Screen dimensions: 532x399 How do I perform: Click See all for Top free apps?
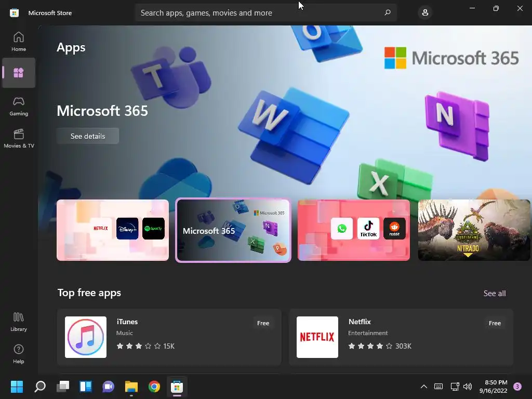(x=495, y=293)
